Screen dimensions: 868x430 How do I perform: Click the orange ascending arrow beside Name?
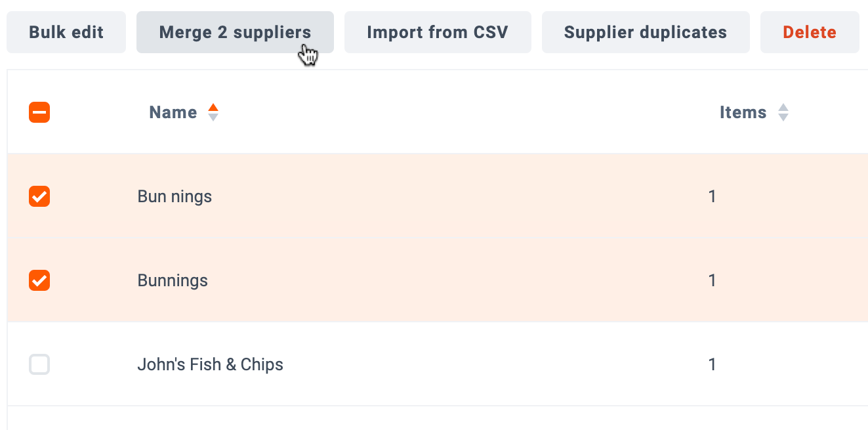click(x=213, y=108)
